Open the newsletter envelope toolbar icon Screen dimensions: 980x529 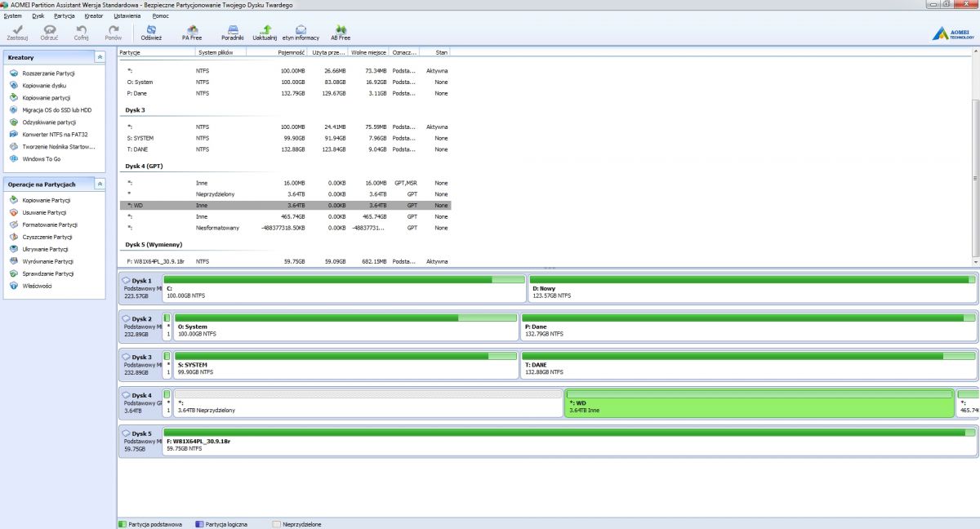(301, 32)
